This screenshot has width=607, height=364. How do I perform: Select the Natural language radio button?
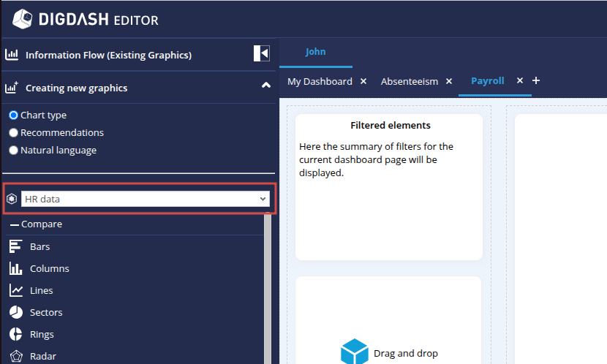[x=13, y=151]
